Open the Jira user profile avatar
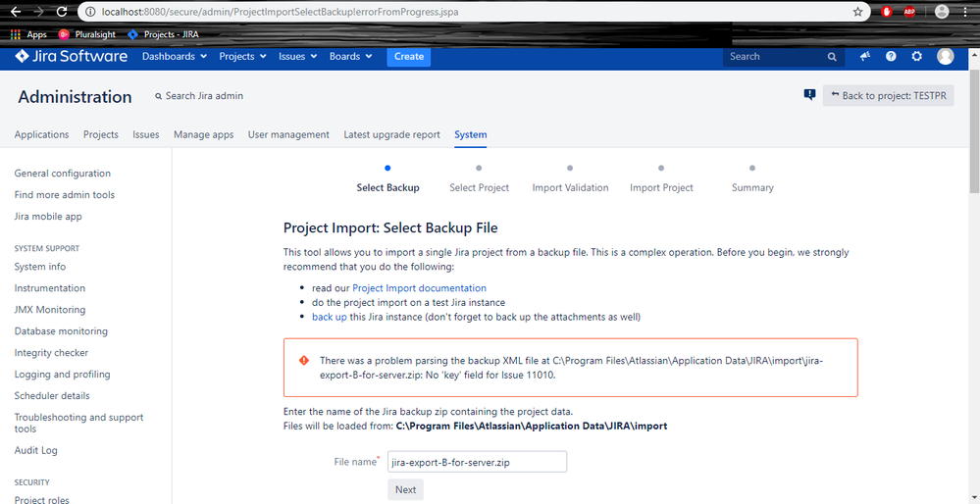980x504 pixels. (946, 56)
